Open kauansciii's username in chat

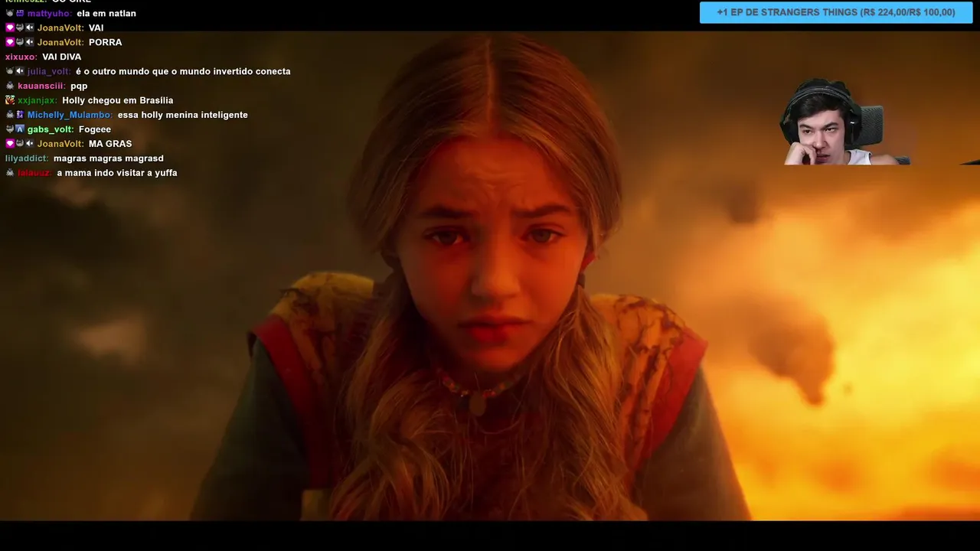coord(41,86)
